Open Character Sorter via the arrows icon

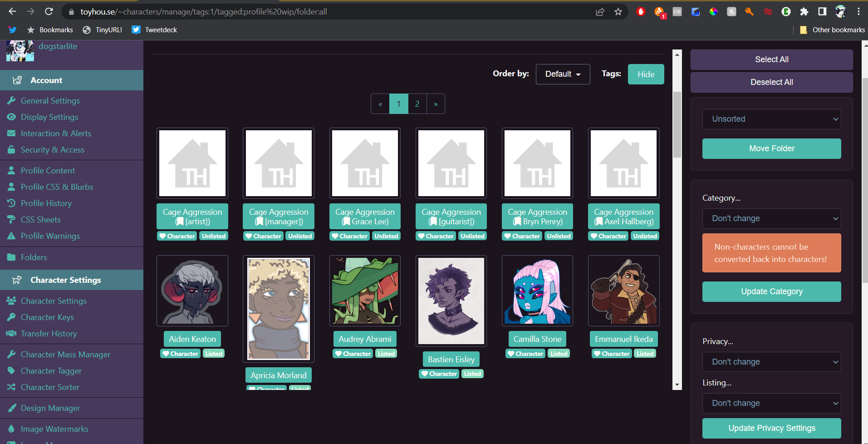point(12,387)
